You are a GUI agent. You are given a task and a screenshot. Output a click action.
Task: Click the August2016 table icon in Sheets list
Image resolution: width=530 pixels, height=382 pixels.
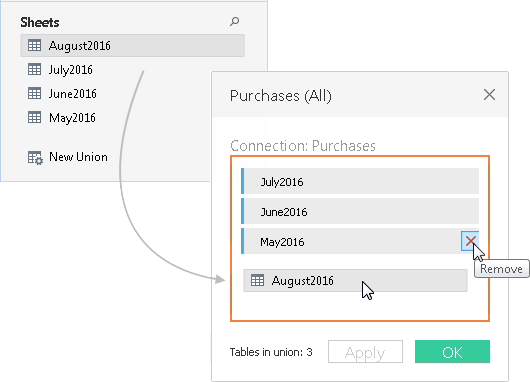click(34, 45)
